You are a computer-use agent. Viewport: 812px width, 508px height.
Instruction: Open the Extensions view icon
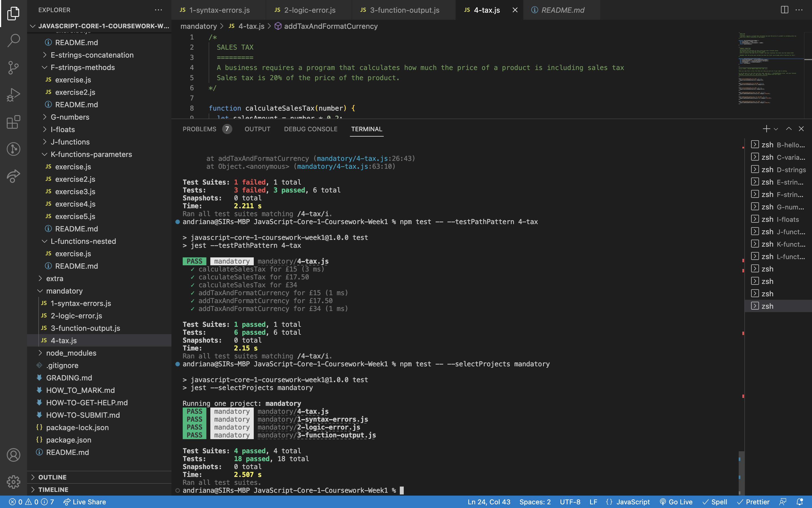(14, 122)
